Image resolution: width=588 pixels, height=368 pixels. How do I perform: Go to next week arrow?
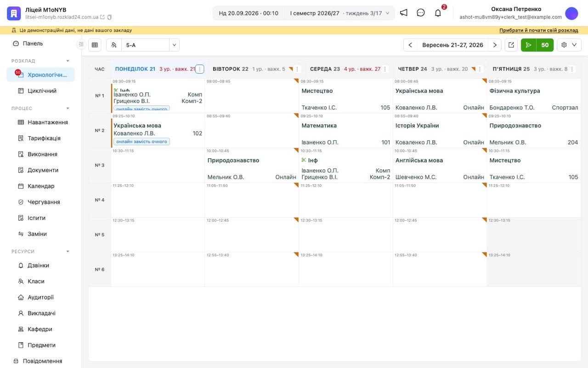[494, 45]
